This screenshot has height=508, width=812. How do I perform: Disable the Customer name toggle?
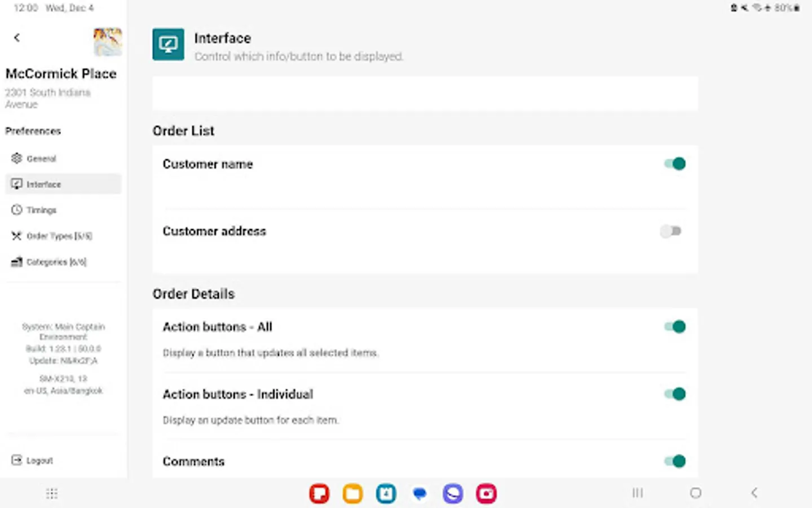point(674,163)
